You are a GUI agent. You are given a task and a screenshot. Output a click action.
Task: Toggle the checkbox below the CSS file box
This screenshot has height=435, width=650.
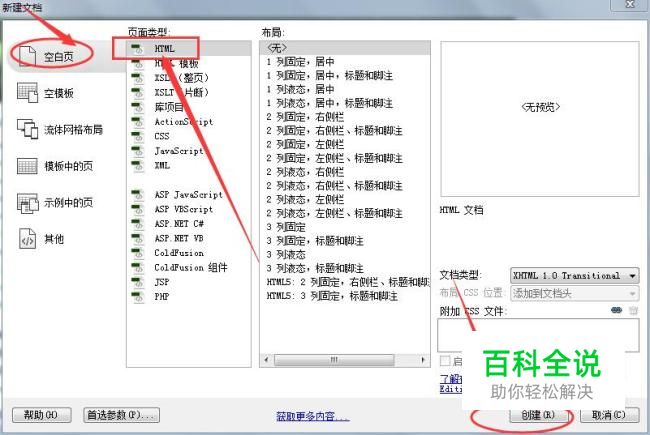tap(445, 360)
